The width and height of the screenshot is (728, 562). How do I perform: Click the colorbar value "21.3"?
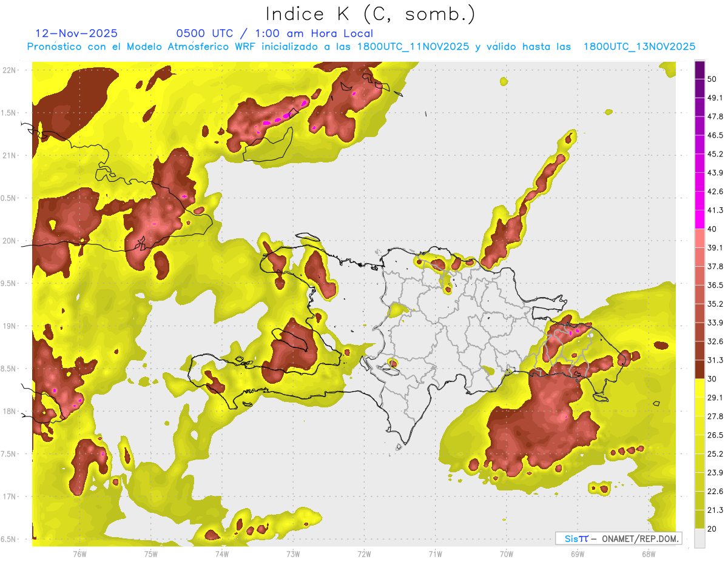point(715,510)
